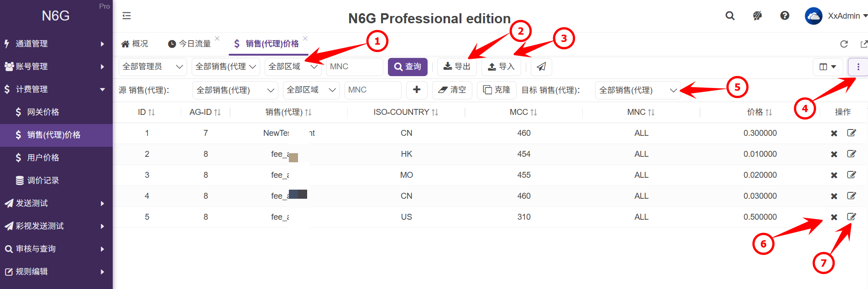Open 用户价格 in sidebar

click(x=56, y=158)
